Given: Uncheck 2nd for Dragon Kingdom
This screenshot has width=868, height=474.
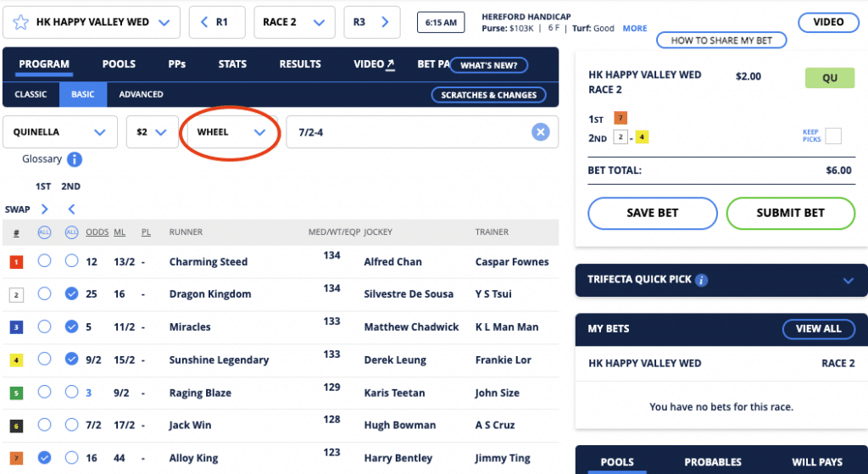Looking at the screenshot, I should pyautogui.click(x=71, y=293).
